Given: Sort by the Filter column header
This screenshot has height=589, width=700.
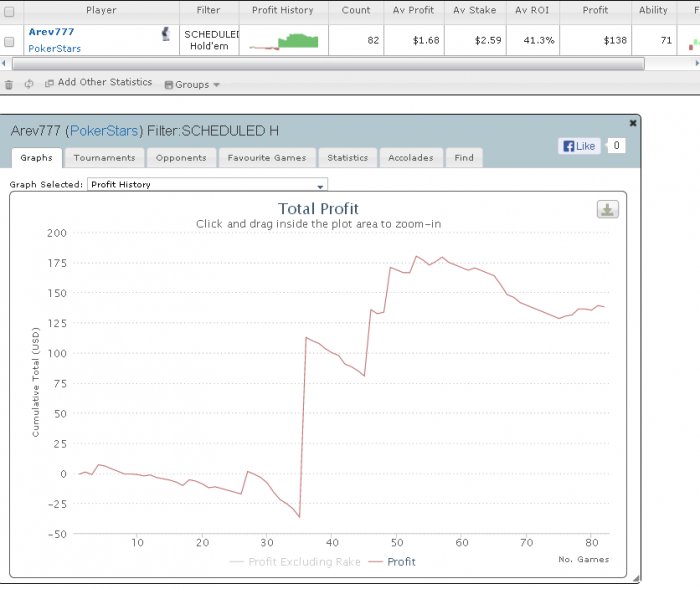Looking at the screenshot, I should 208,10.
